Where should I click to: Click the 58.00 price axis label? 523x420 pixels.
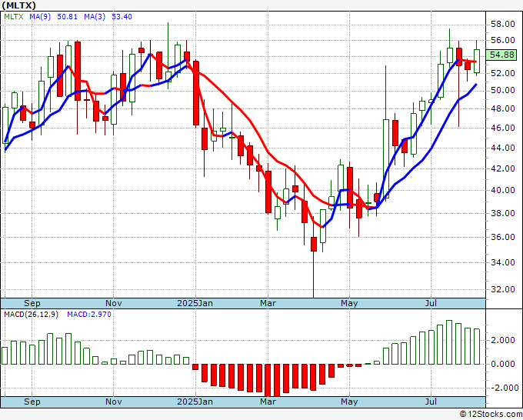pyautogui.click(x=503, y=24)
